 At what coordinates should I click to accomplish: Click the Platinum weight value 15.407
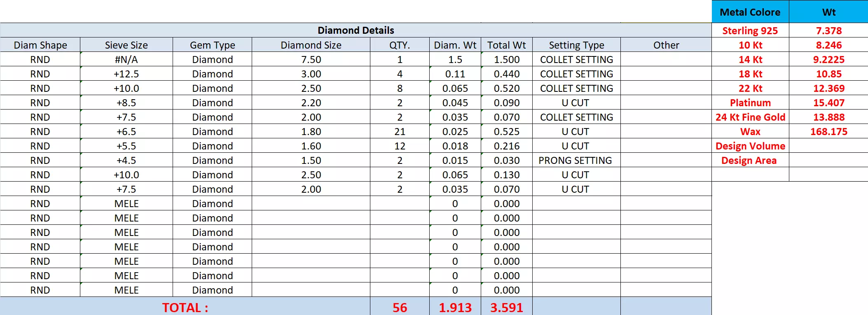click(828, 103)
